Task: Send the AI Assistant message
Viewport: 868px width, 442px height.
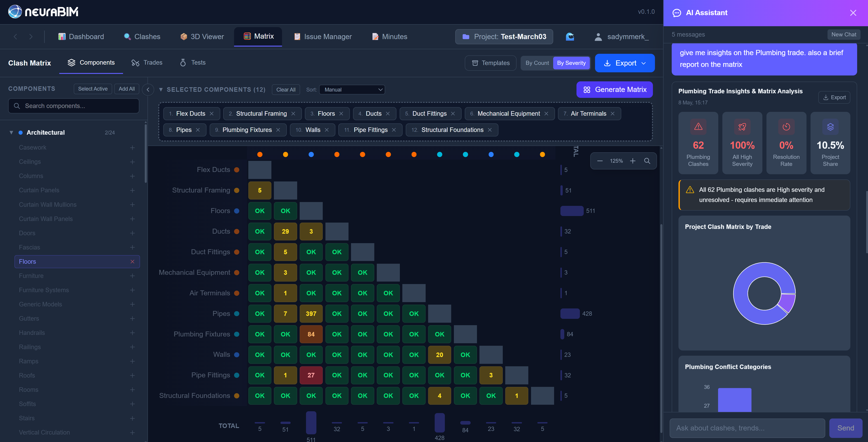Action: [845, 428]
